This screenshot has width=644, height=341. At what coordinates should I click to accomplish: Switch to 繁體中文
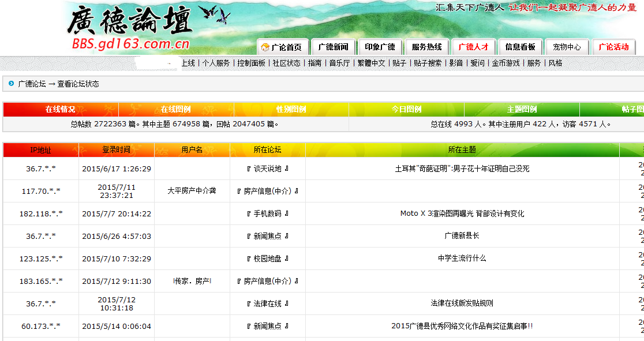(371, 63)
